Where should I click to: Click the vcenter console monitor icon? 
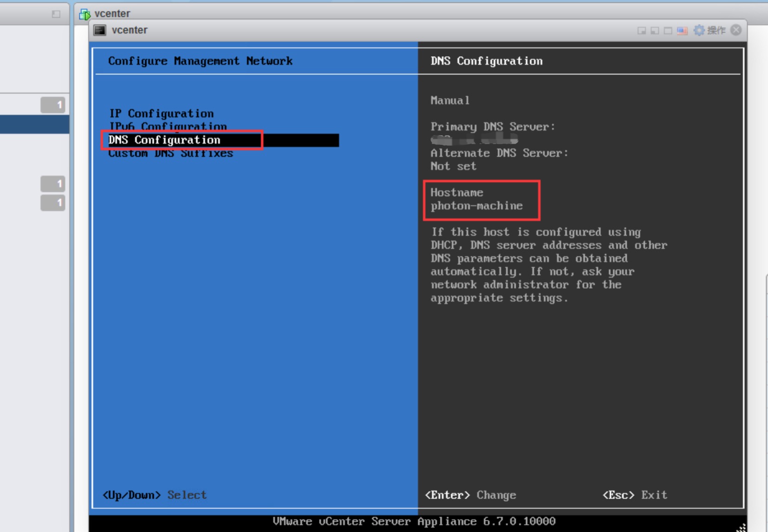coord(100,30)
